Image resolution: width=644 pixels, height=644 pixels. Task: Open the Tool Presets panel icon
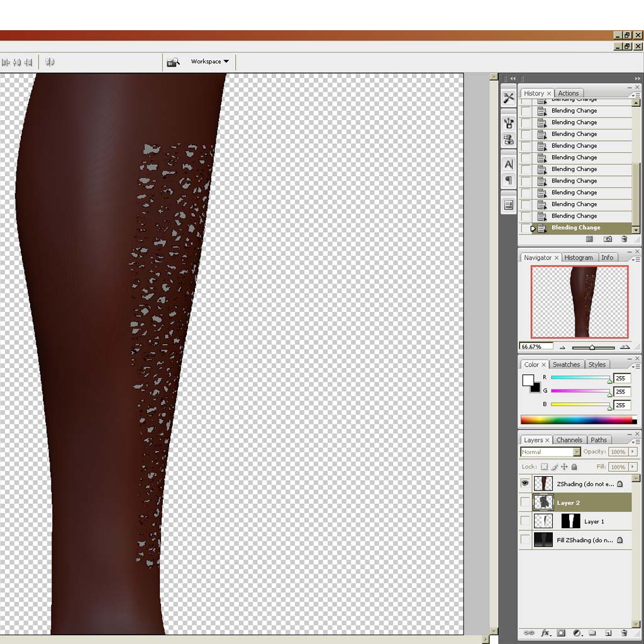509,98
